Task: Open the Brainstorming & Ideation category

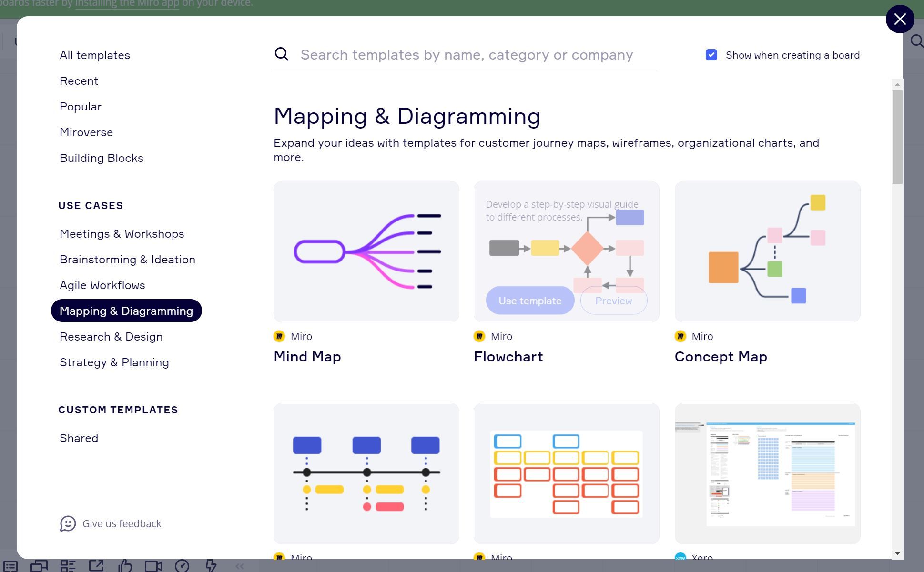Action: (127, 260)
